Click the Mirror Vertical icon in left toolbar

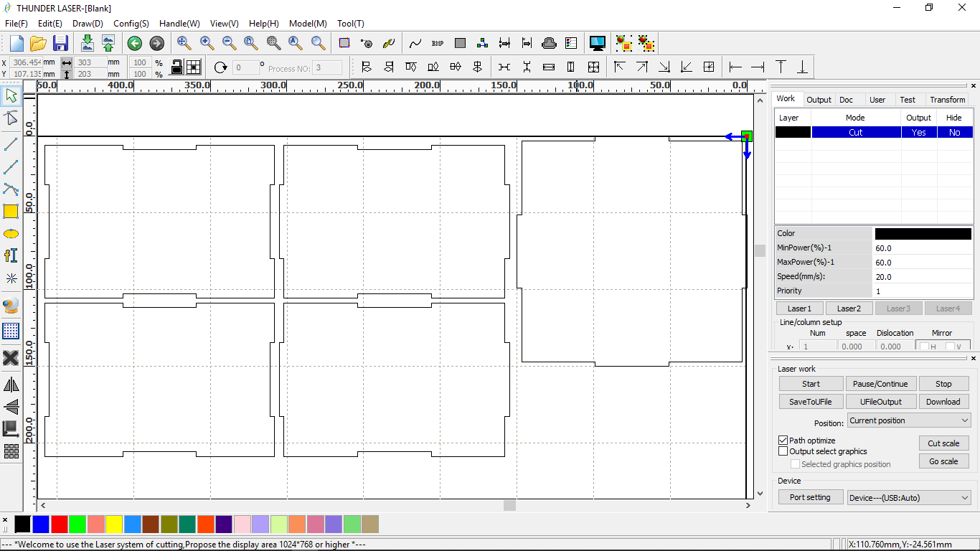(x=11, y=407)
